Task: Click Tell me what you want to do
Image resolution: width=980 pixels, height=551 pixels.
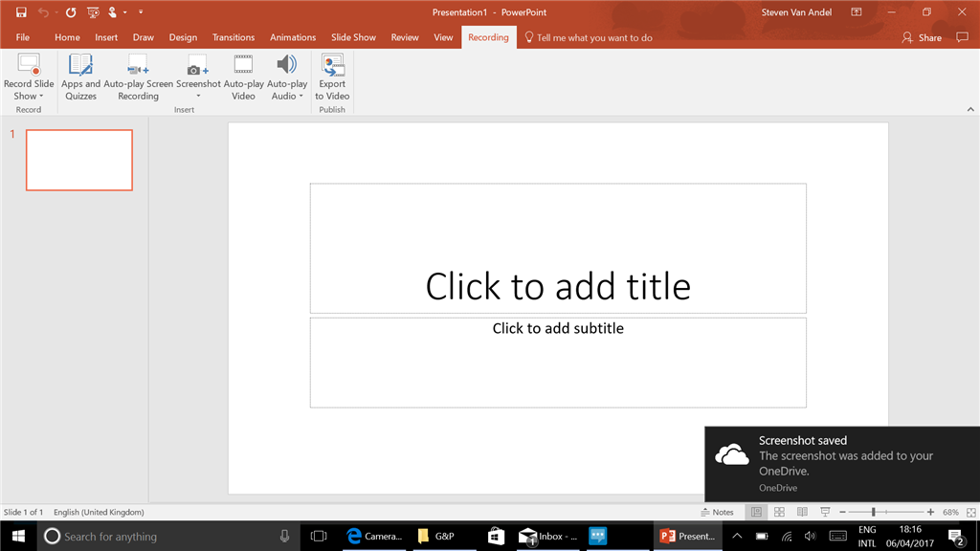Action: 589,37
